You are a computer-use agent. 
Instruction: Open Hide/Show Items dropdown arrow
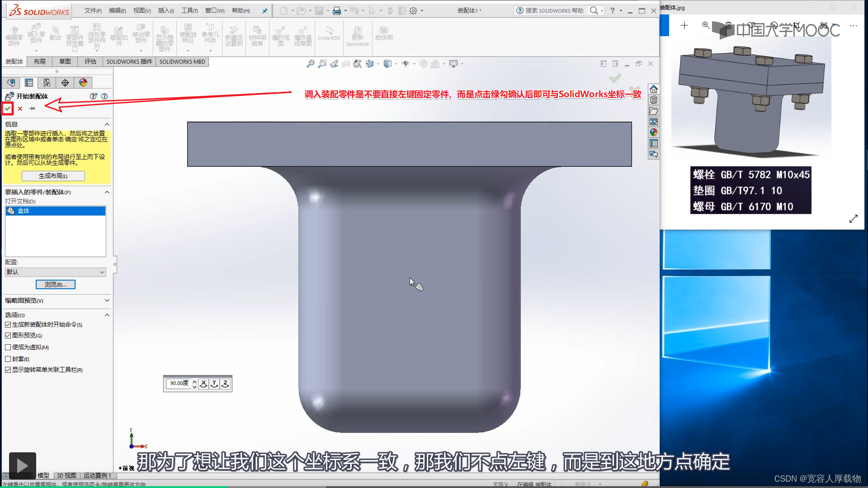414,64
